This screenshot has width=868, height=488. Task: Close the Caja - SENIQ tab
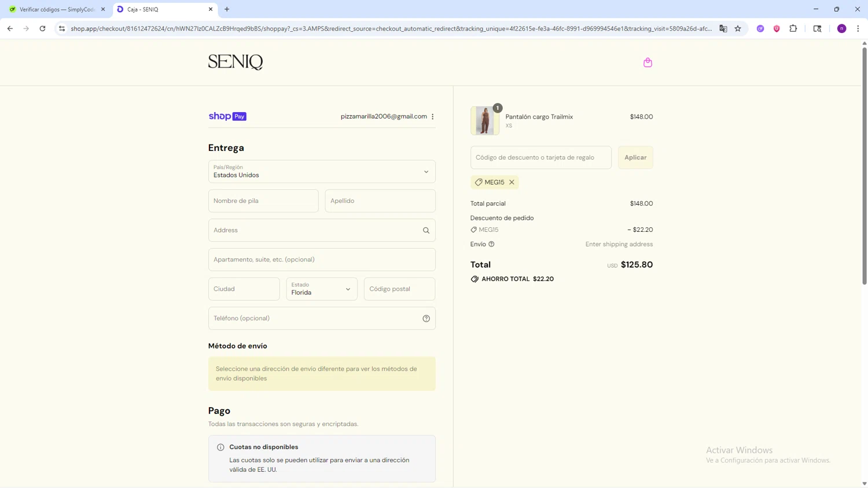[211, 9]
